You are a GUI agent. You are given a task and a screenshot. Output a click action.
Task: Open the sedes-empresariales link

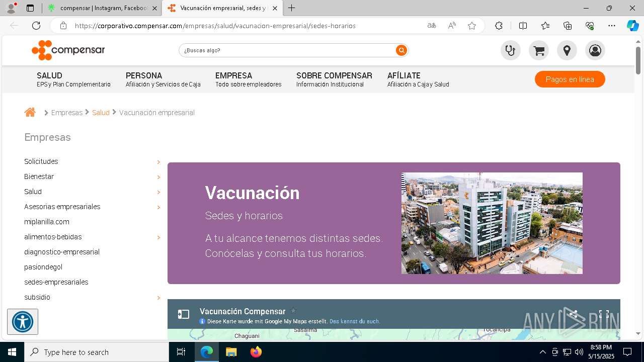(56, 282)
